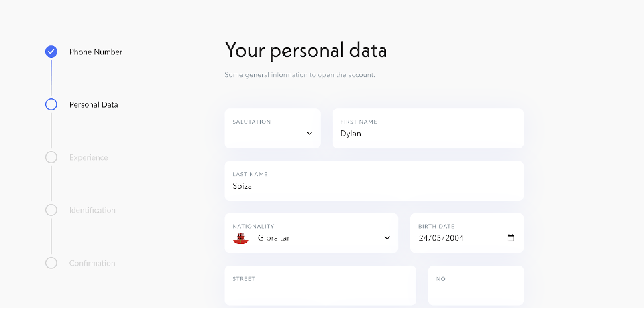Focus the First Name field containing Dylan
Viewport: 644px width, 309px height.
[428, 128]
